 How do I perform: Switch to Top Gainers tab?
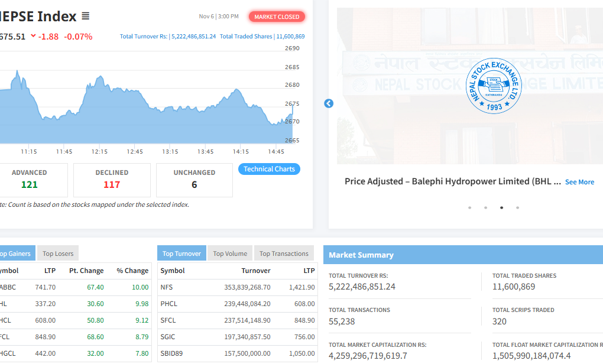(17, 253)
